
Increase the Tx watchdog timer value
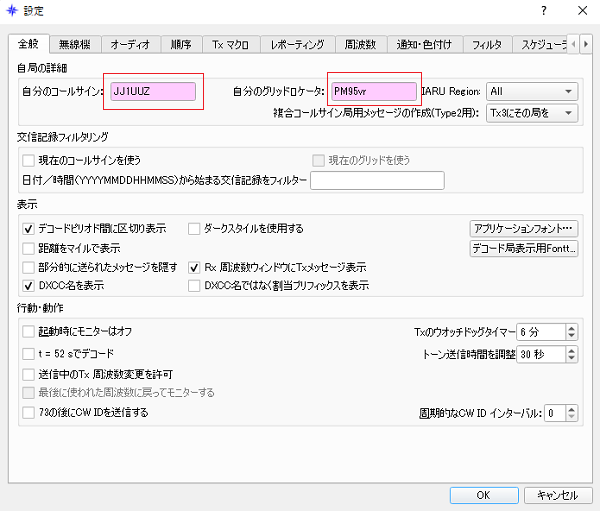[572, 328]
